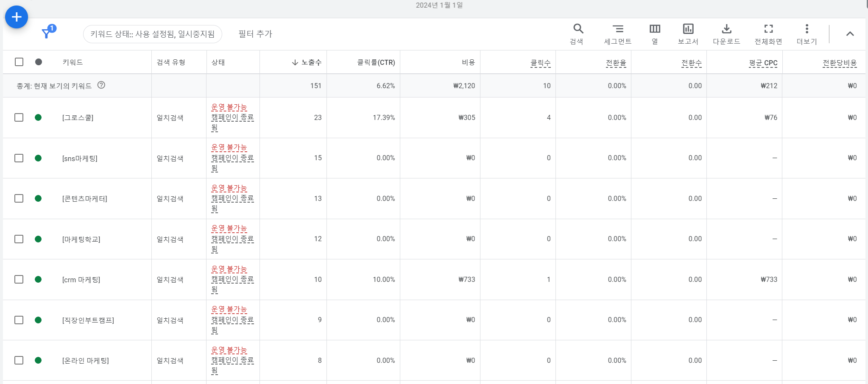Click the 6.62% total CTR cell
This screenshot has height=384, width=868.
tap(386, 86)
